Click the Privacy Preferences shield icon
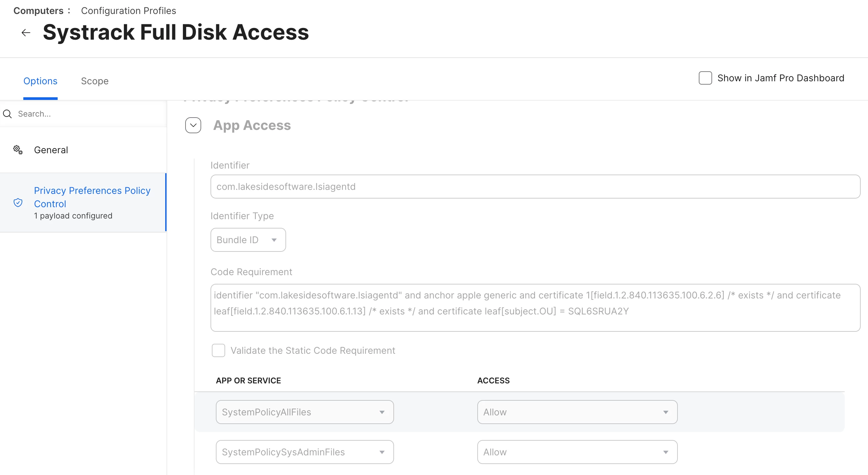 (x=18, y=203)
